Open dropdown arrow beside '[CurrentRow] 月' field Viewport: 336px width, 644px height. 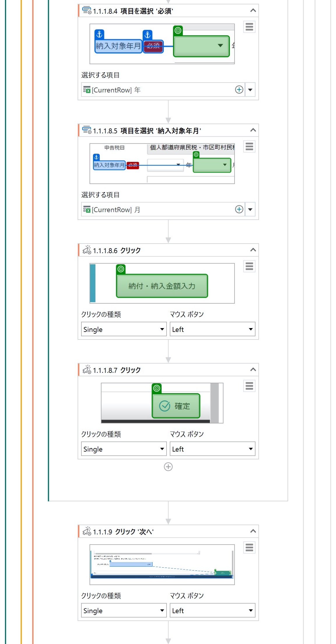pyautogui.click(x=250, y=209)
